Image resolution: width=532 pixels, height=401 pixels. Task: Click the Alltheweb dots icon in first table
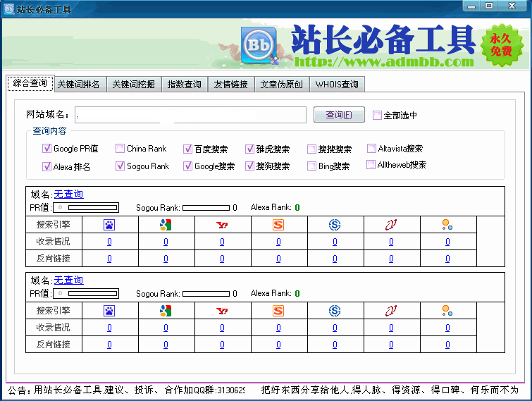coord(447,225)
